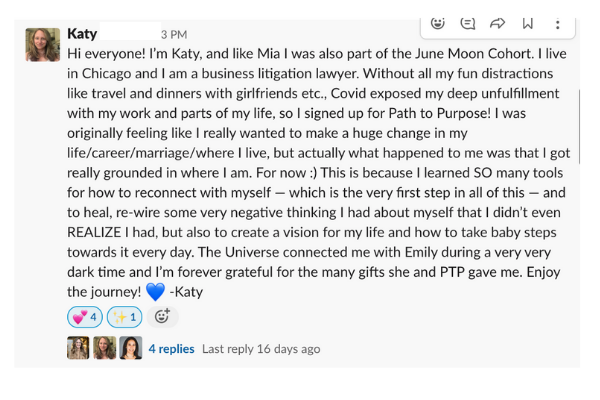Click the add reaction smiley below the message
Viewport: 600px width, 400px height.
(x=161, y=317)
